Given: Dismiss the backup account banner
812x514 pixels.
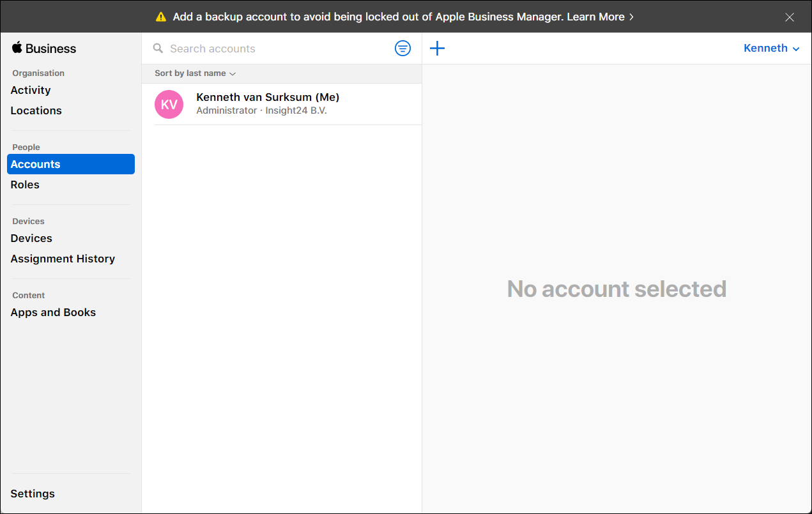Looking at the screenshot, I should (x=790, y=17).
